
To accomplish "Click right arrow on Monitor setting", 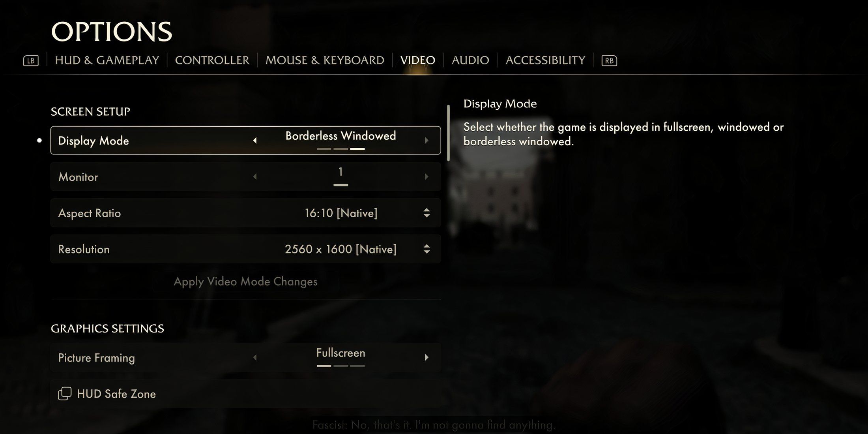I will (x=426, y=176).
